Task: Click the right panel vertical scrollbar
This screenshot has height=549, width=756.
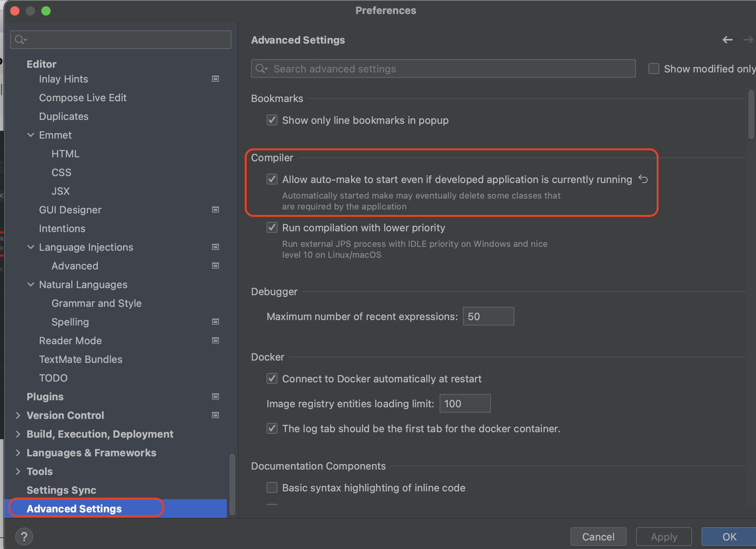Action: coord(751,115)
